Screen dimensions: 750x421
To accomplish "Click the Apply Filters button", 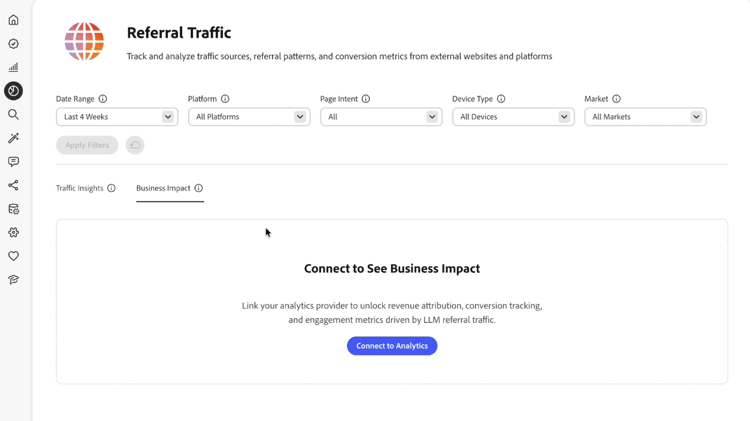I will (x=87, y=145).
